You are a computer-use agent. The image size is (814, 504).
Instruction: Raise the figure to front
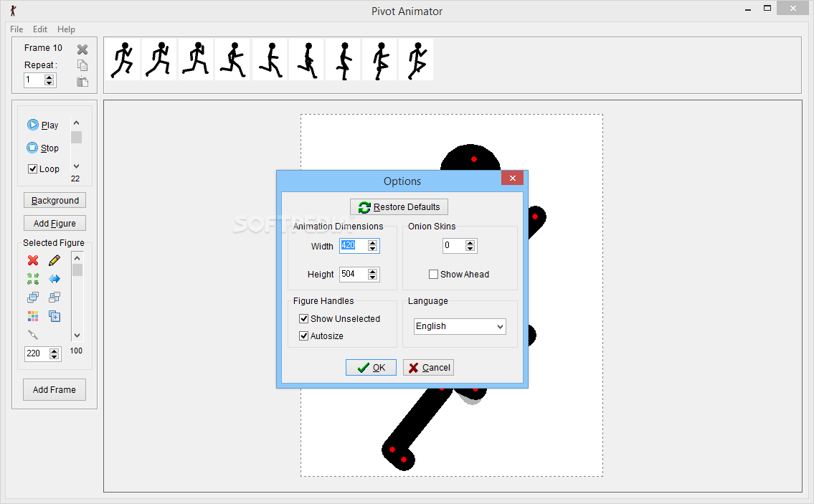point(32,297)
